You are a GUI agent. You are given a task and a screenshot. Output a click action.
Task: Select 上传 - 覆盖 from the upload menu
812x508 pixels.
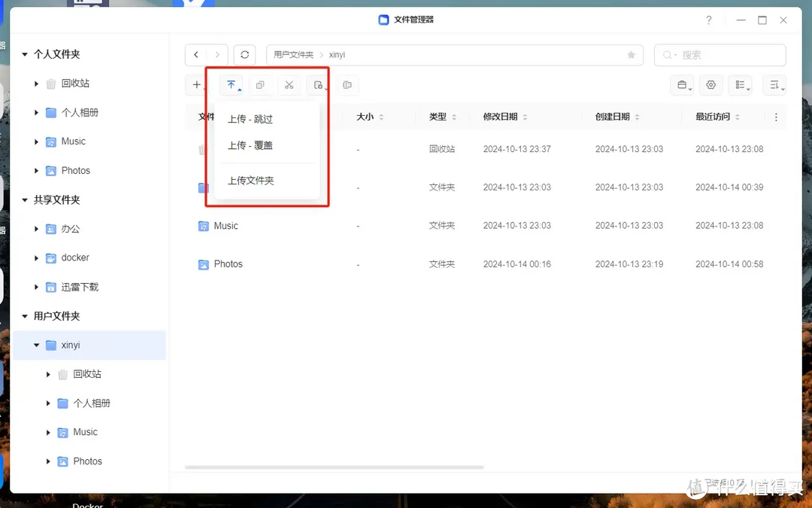250,144
